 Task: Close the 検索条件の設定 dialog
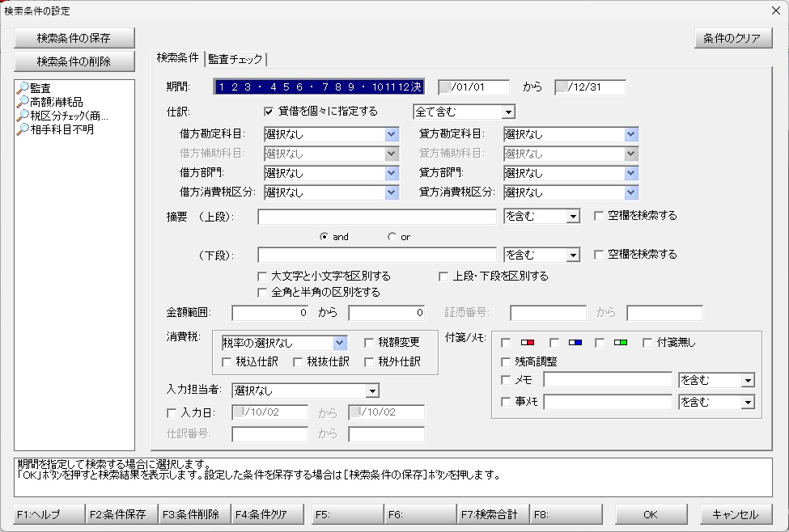[x=776, y=11]
